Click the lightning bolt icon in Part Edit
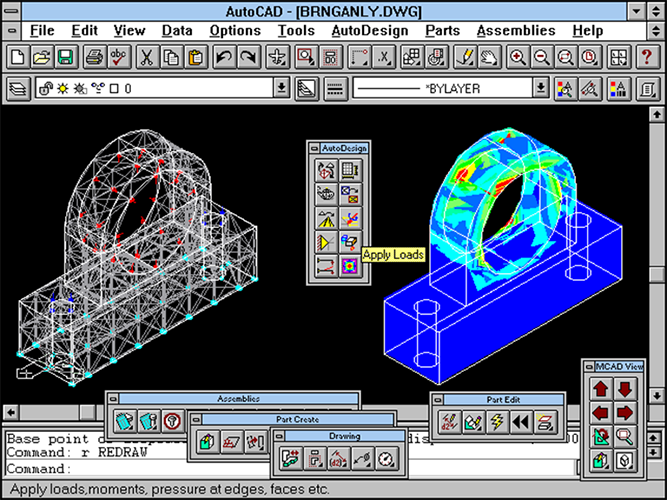Image resolution: width=667 pixels, height=500 pixels. click(x=497, y=422)
